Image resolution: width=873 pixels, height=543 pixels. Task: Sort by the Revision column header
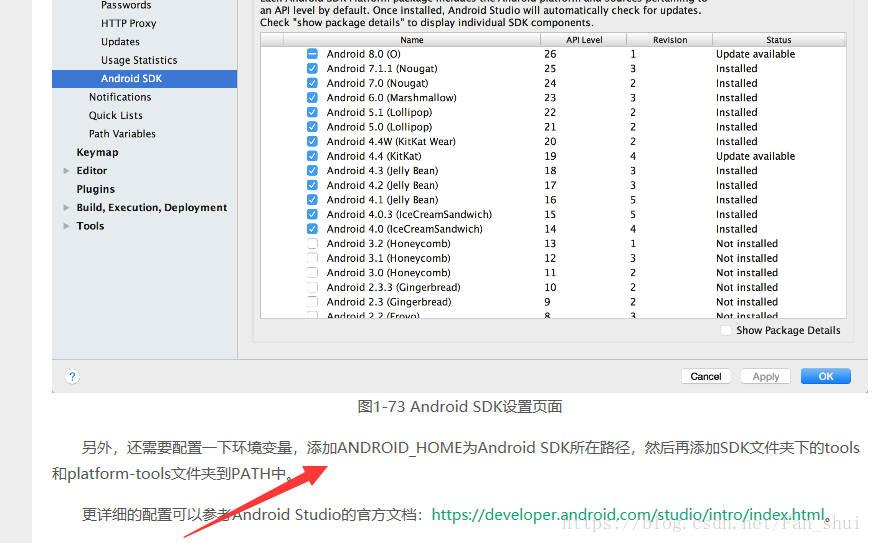coord(670,40)
